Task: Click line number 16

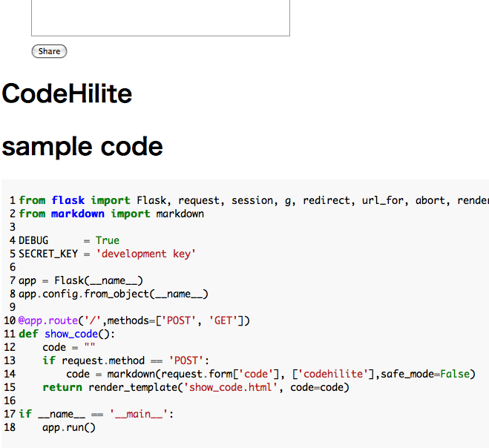Action: [10, 401]
